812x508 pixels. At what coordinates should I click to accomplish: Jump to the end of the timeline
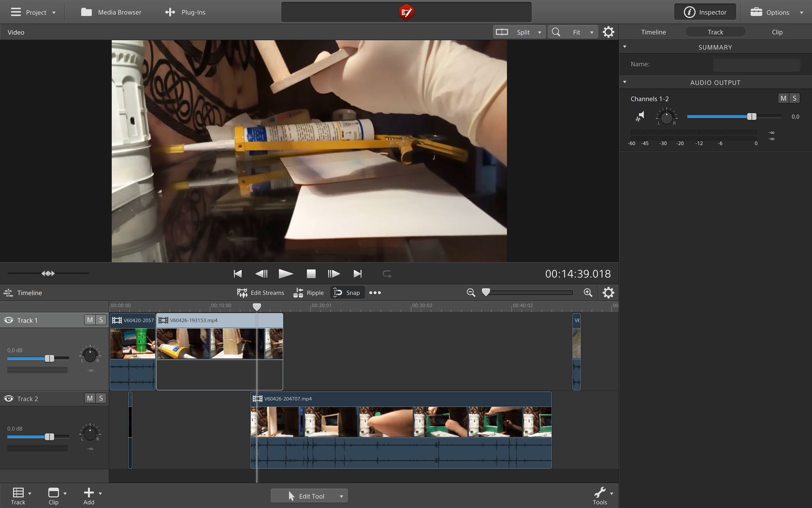pyautogui.click(x=357, y=274)
